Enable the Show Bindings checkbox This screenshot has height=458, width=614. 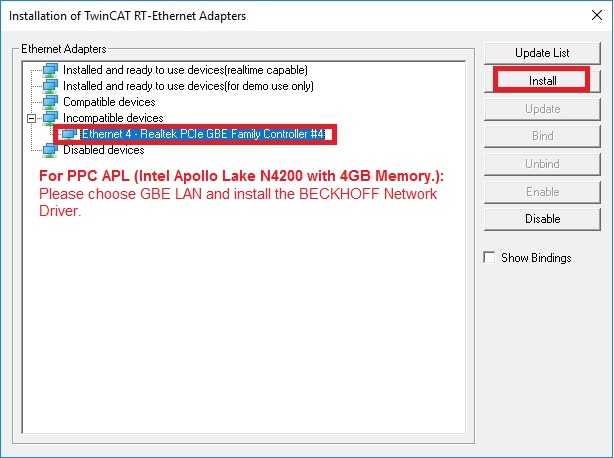(x=489, y=258)
